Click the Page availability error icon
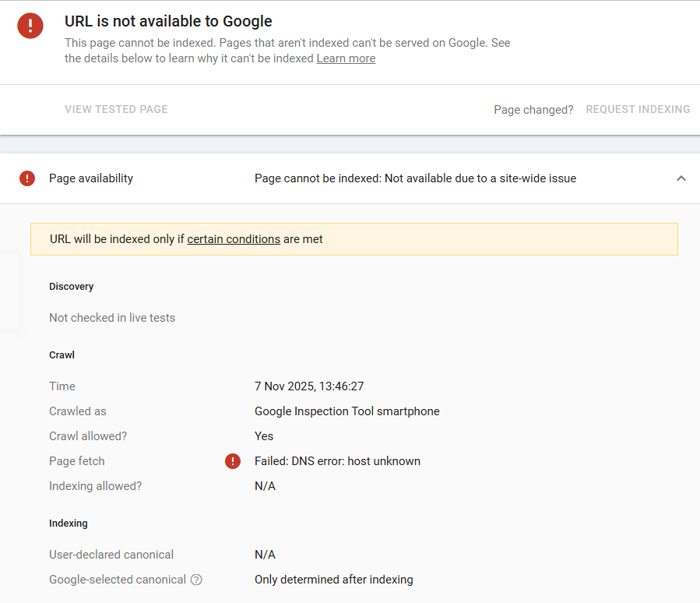This screenshot has width=700, height=603. (x=27, y=178)
